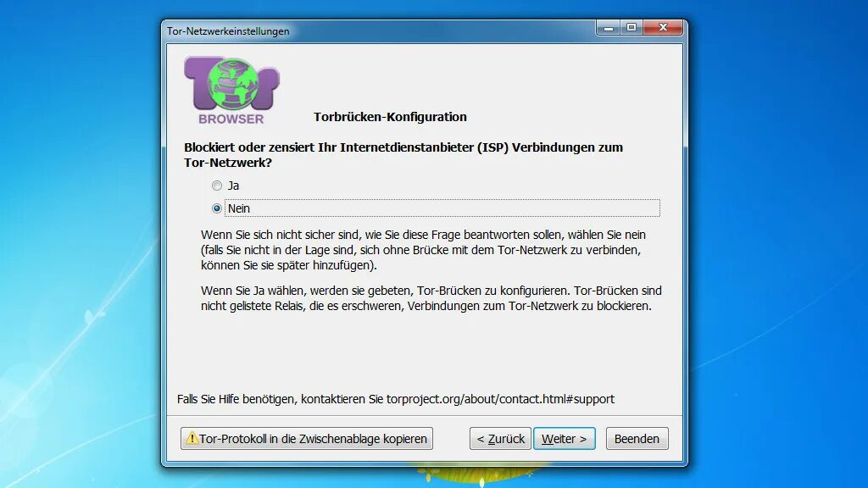Click the paragraph starting "Wenn Sie Ja wählen"
This screenshot has height=488, width=868.
pos(431,298)
